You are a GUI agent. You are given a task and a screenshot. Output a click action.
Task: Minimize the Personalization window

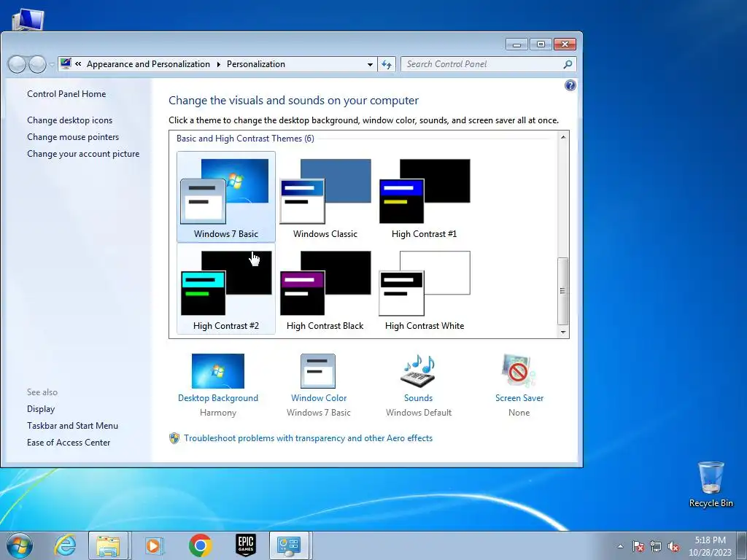point(516,44)
